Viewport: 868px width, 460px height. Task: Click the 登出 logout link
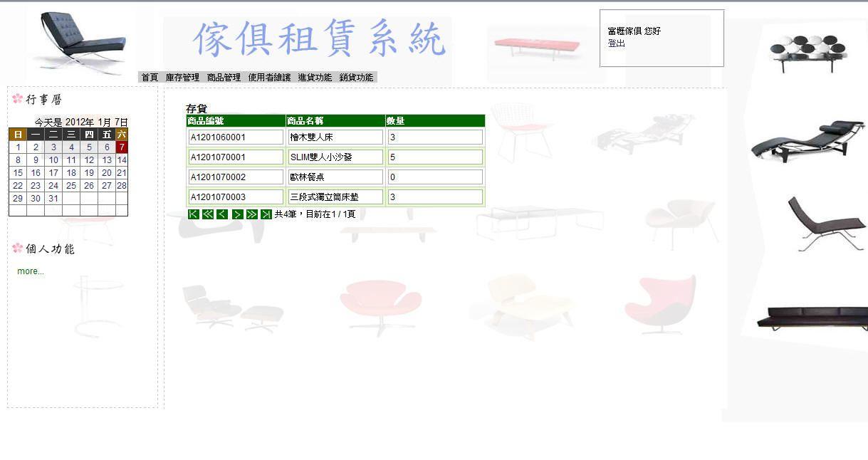coord(616,43)
